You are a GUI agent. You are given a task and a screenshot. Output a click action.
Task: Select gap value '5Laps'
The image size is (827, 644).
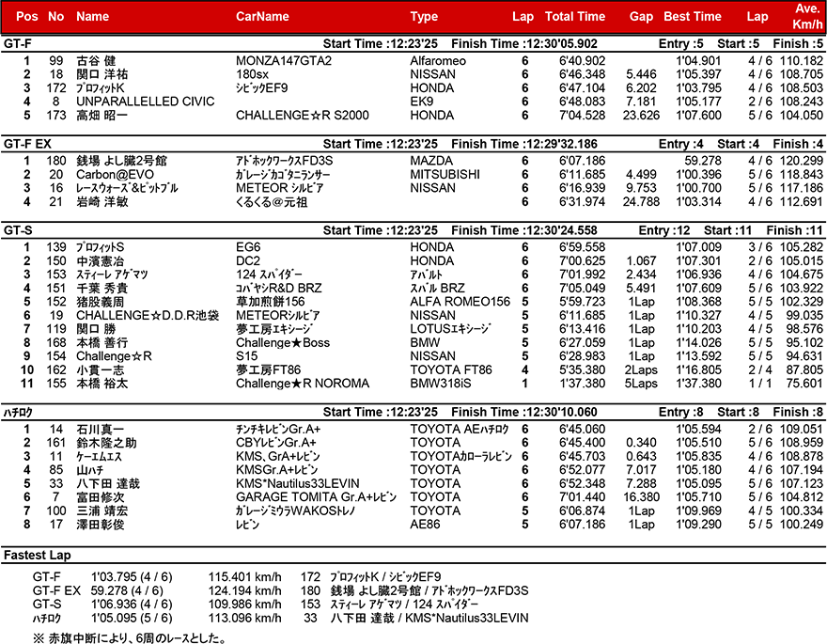[641, 384]
